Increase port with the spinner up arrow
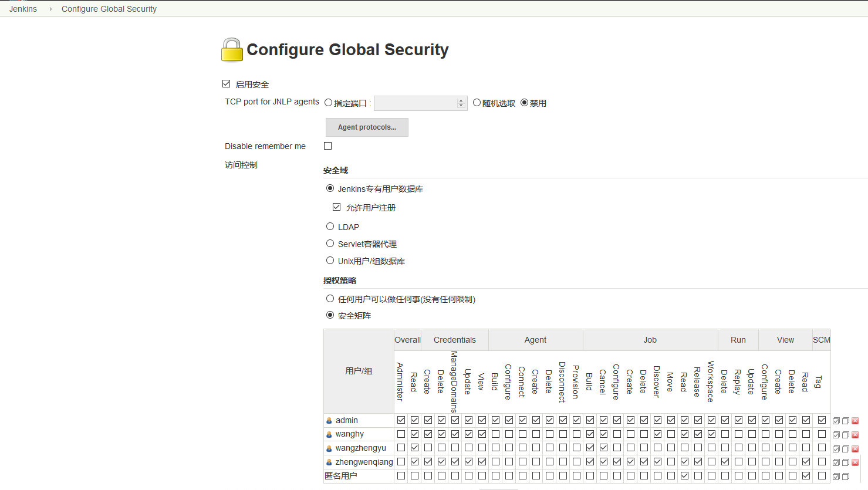Screen dimensions: 868x490 click(x=461, y=101)
